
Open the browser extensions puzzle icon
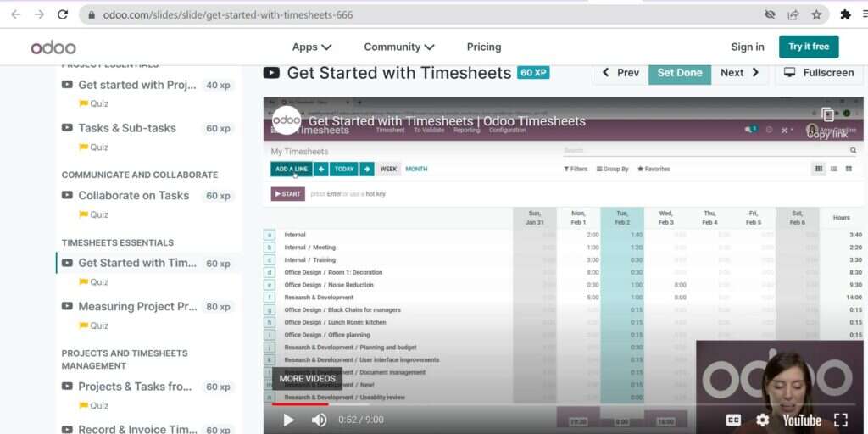tap(845, 15)
